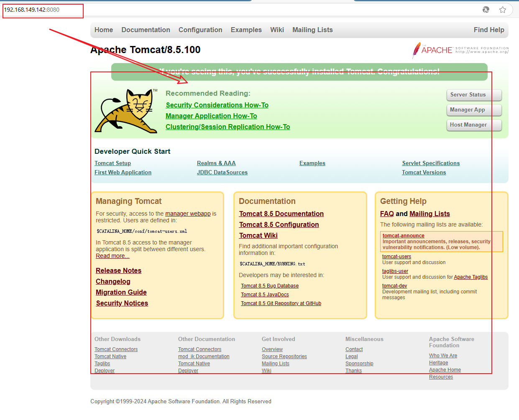Open the Security Notices link
The image size is (519, 420).
pyautogui.click(x=122, y=303)
